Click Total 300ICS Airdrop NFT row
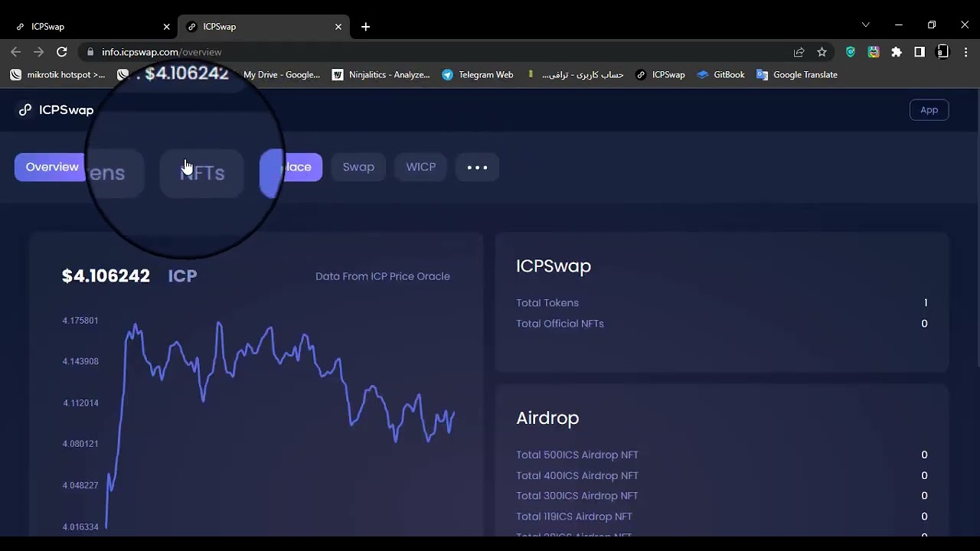The width and height of the screenshot is (980, 551). (721, 496)
